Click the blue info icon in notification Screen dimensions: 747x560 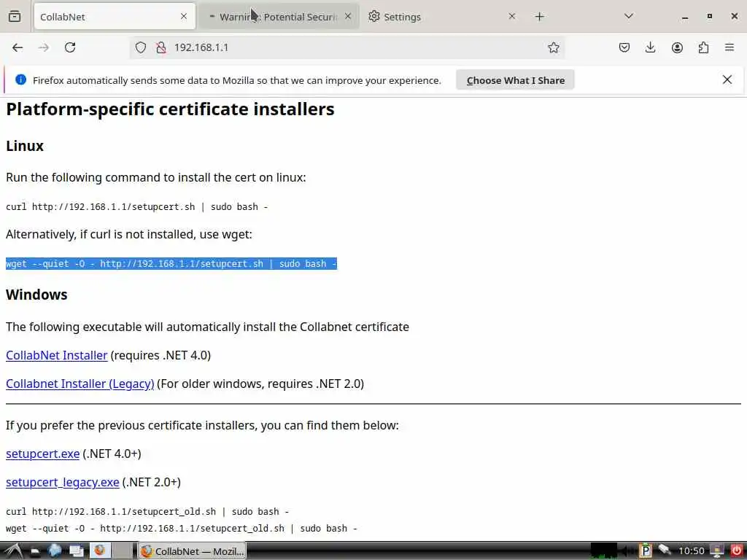[x=20, y=79]
